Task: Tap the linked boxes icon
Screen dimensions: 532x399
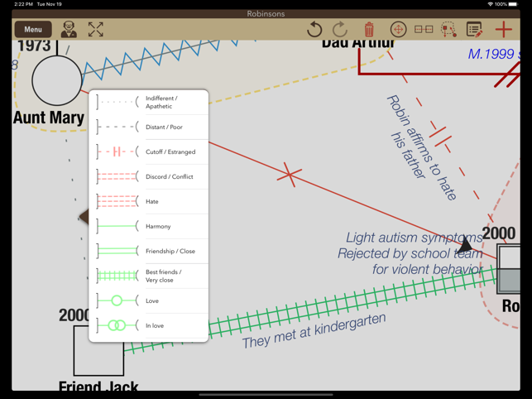Action: click(x=424, y=30)
